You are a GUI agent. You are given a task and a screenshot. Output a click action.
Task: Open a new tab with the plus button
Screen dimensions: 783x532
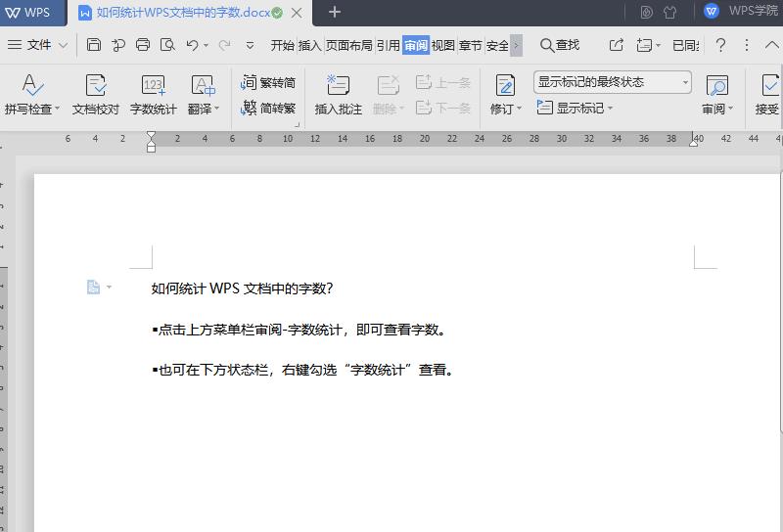point(335,12)
